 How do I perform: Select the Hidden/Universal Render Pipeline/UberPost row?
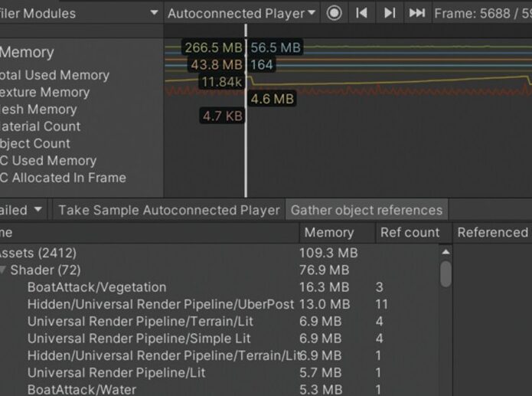coord(219,304)
